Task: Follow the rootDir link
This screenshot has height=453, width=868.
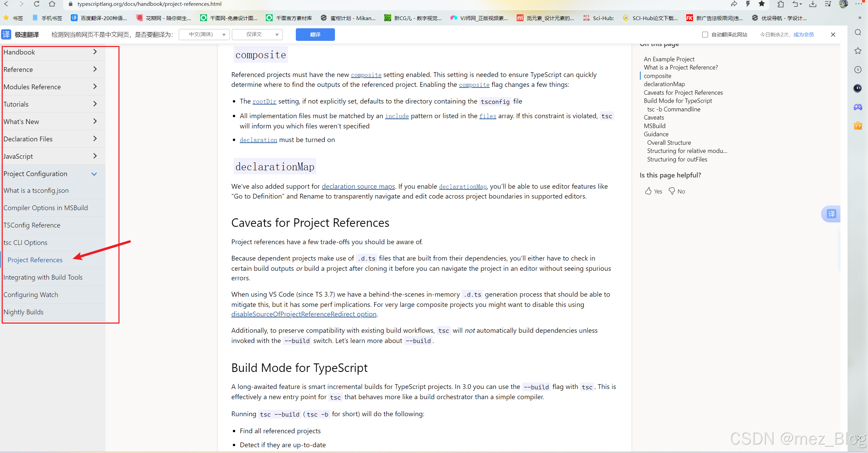Action: tap(264, 101)
